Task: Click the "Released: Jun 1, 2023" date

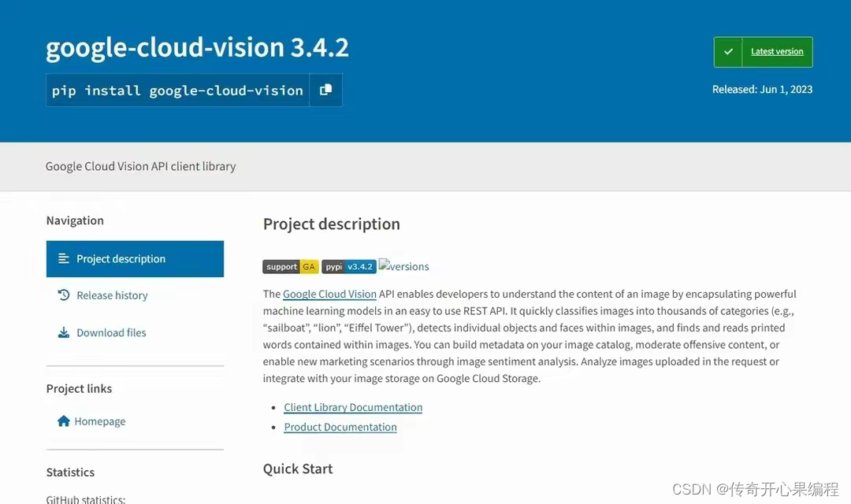Action: tap(762, 90)
